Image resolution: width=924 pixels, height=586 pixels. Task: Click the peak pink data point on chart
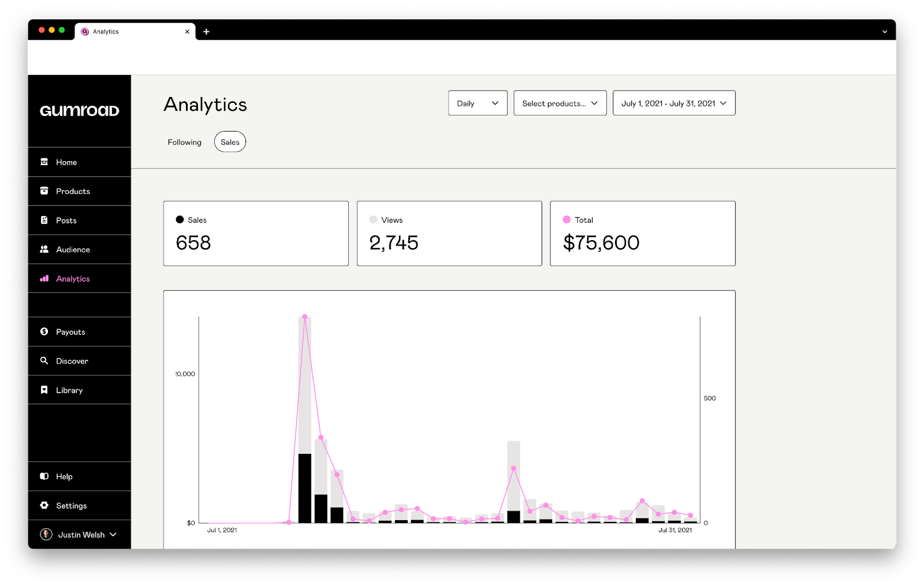click(305, 317)
